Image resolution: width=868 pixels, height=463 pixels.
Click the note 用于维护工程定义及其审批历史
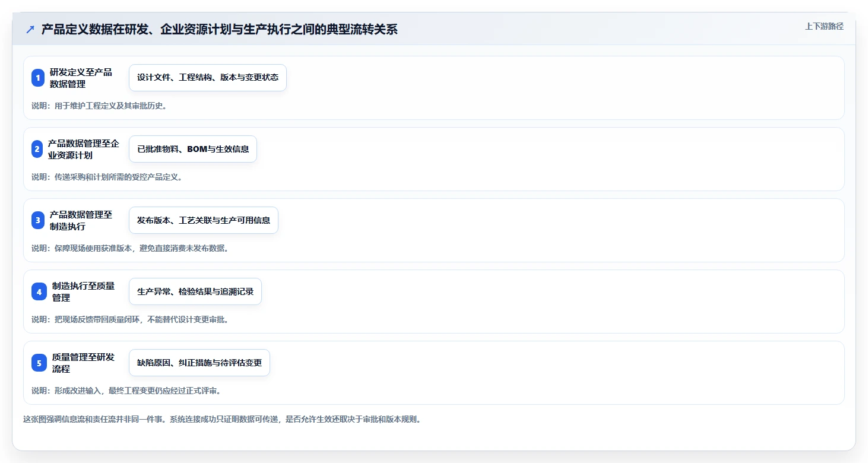click(x=100, y=106)
